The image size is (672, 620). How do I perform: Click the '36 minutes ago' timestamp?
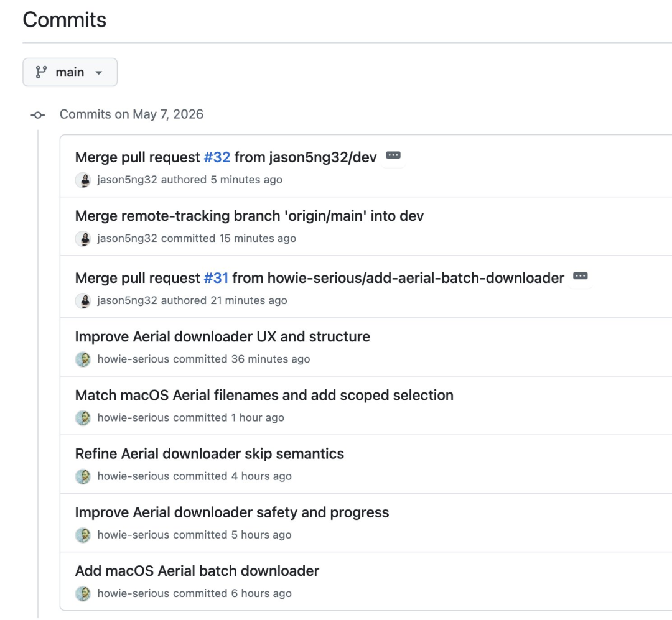(271, 359)
